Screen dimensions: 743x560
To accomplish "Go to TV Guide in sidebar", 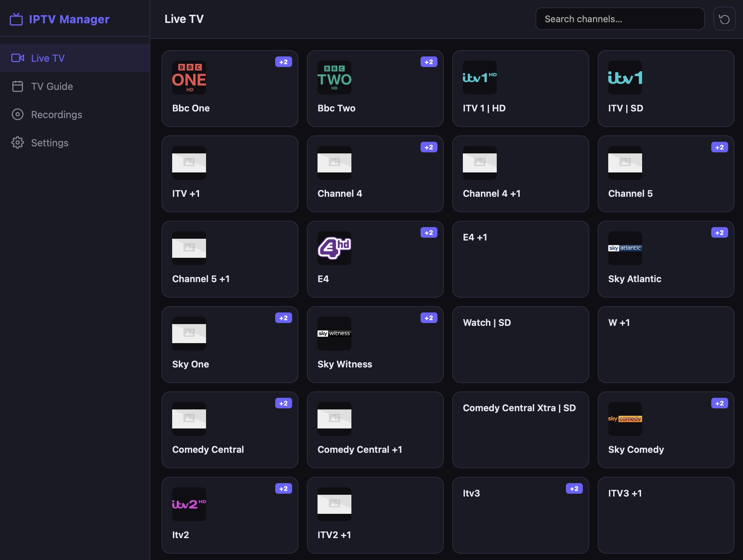I will (x=75, y=86).
